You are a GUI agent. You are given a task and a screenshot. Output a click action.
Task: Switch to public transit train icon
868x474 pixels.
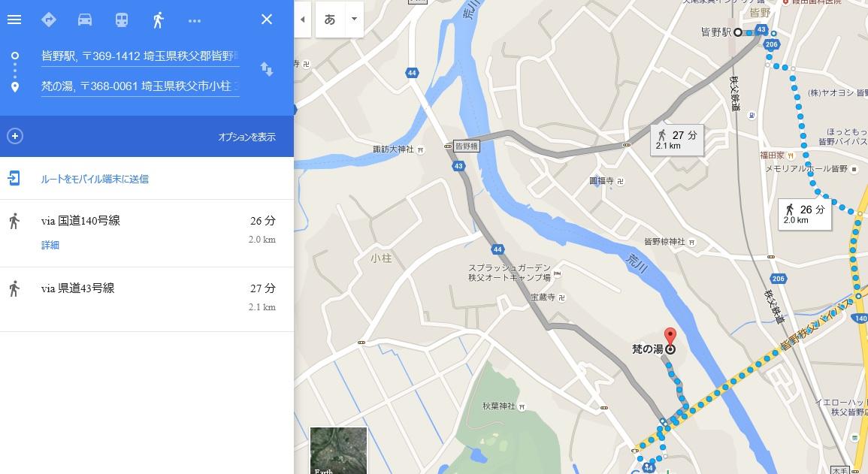[x=122, y=20]
